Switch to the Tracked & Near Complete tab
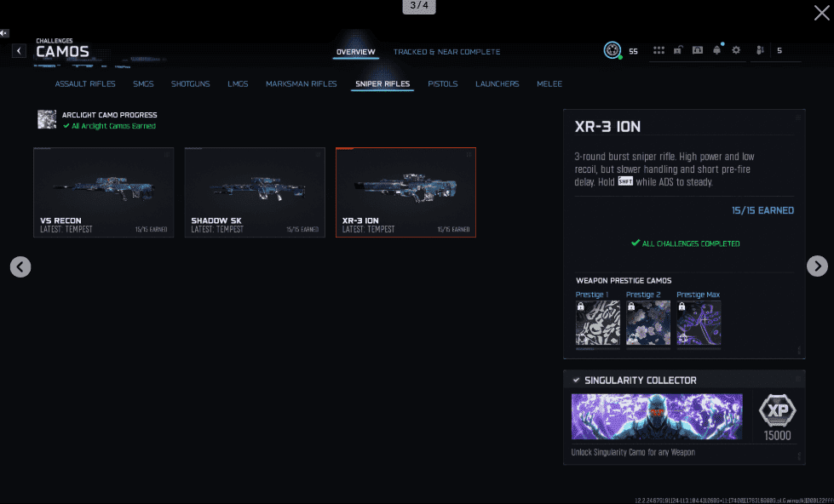 (446, 51)
